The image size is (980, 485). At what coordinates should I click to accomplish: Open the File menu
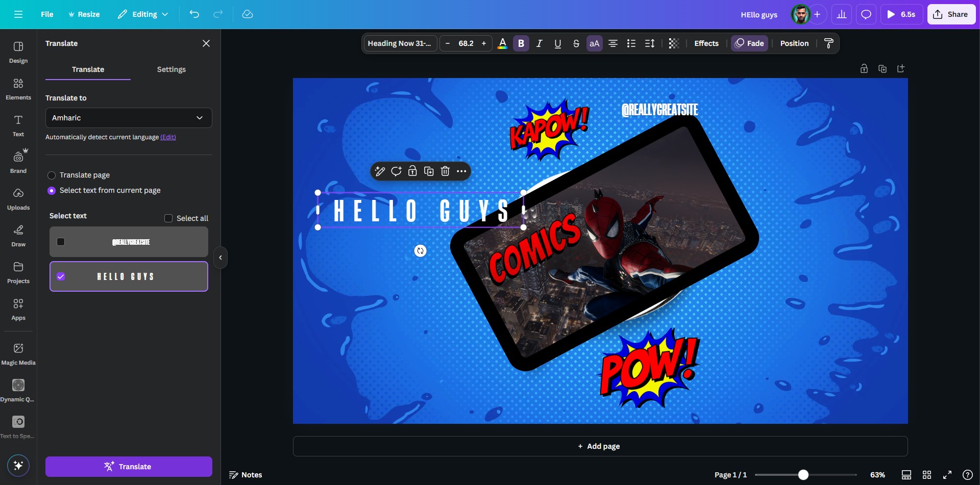pyautogui.click(x=47, y=14)
